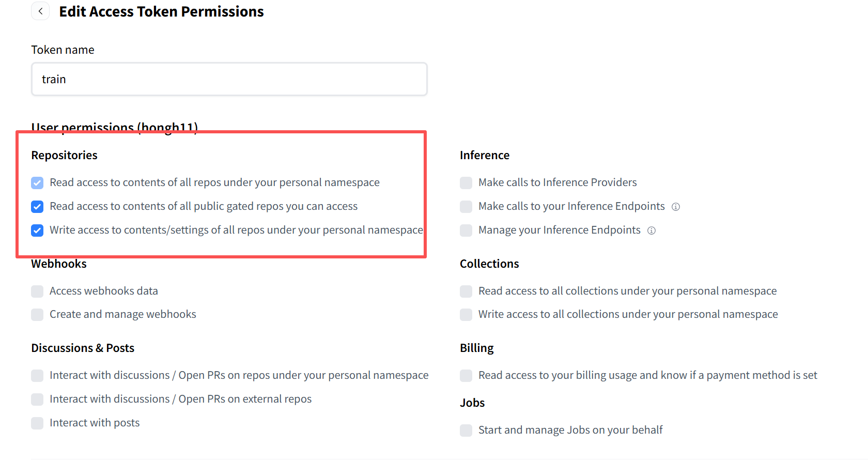Viewport: 868px width, 476px height.
Task: Check read access to billing usage
Action: [466, 376]
